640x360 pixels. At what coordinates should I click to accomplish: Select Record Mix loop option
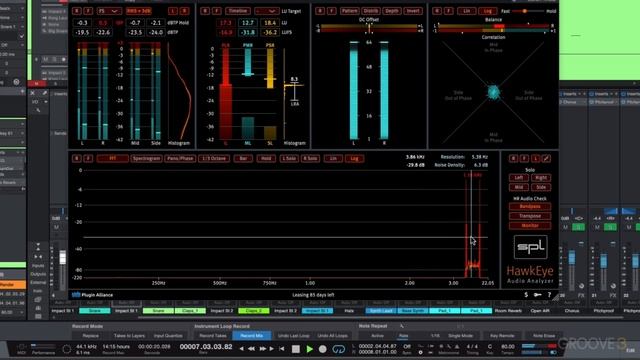tap(251, 336)
